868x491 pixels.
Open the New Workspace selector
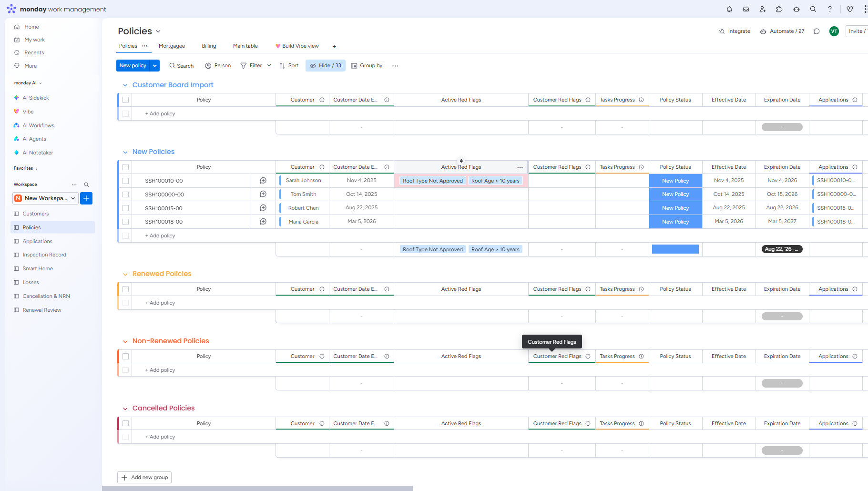coord(45,198)
